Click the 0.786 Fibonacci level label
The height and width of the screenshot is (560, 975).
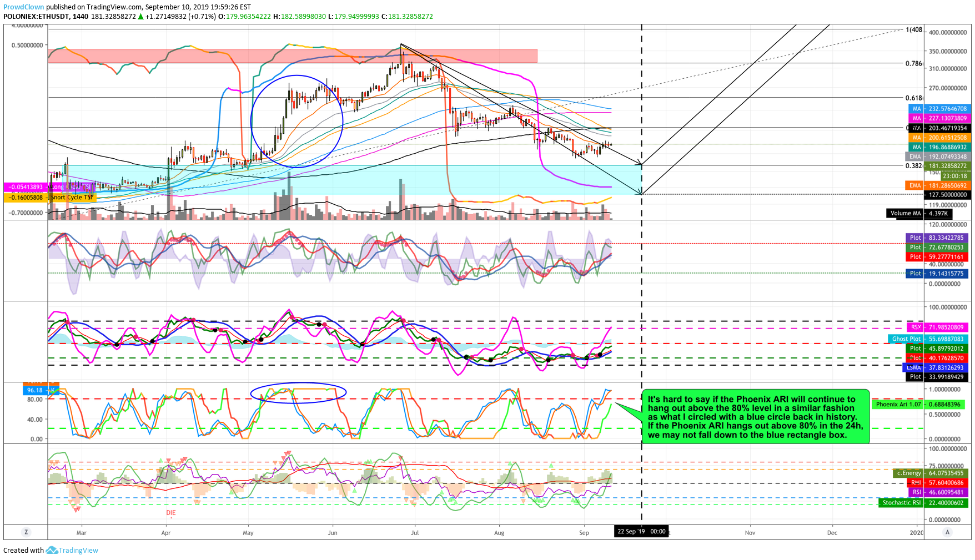pyautogui.click(x=914, y=63)
